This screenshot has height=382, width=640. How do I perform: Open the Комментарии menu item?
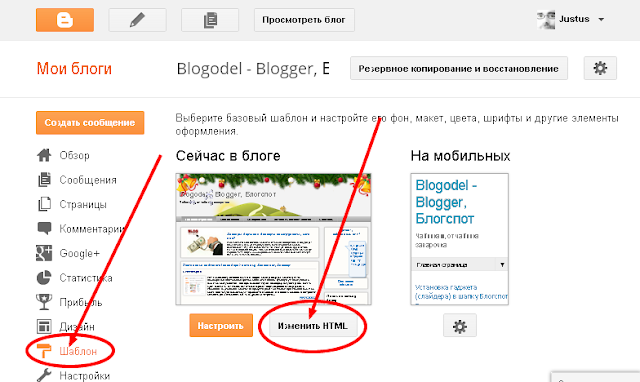pos(92,229)
